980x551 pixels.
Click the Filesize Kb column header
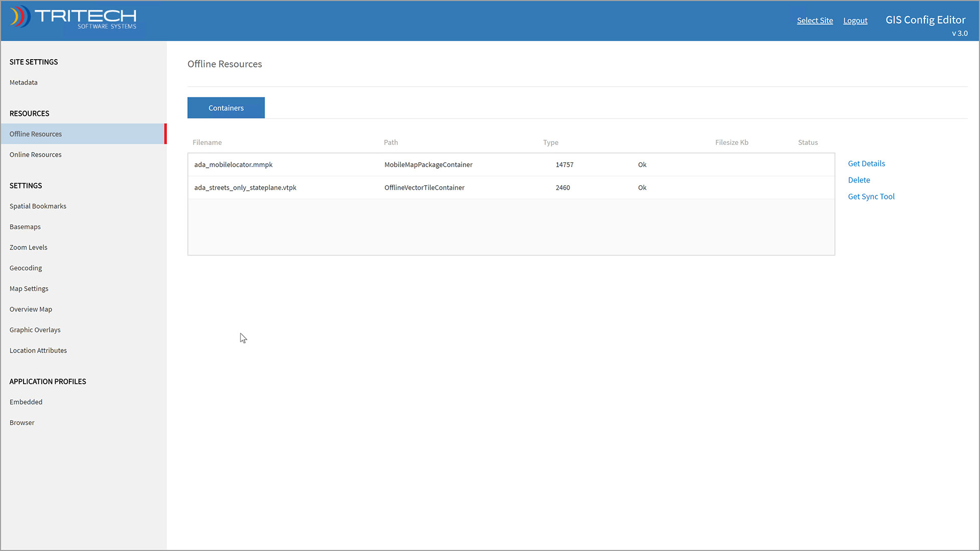point(732,142)
